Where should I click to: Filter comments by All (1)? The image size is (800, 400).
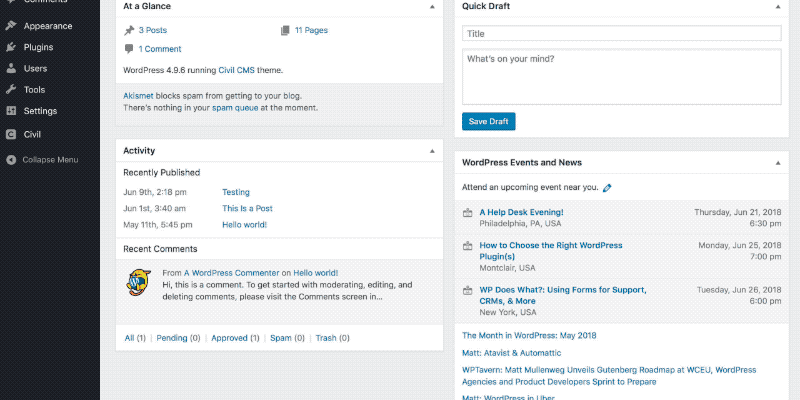click(x=135, y=338)
